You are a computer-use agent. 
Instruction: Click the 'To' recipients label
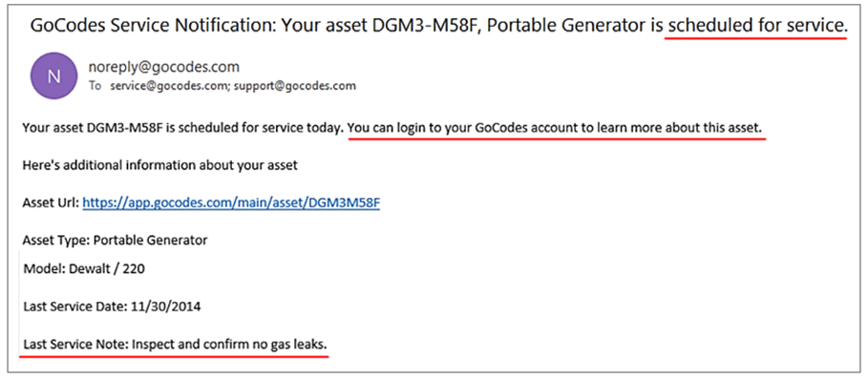pyautogui.click(x=96, y=86)
